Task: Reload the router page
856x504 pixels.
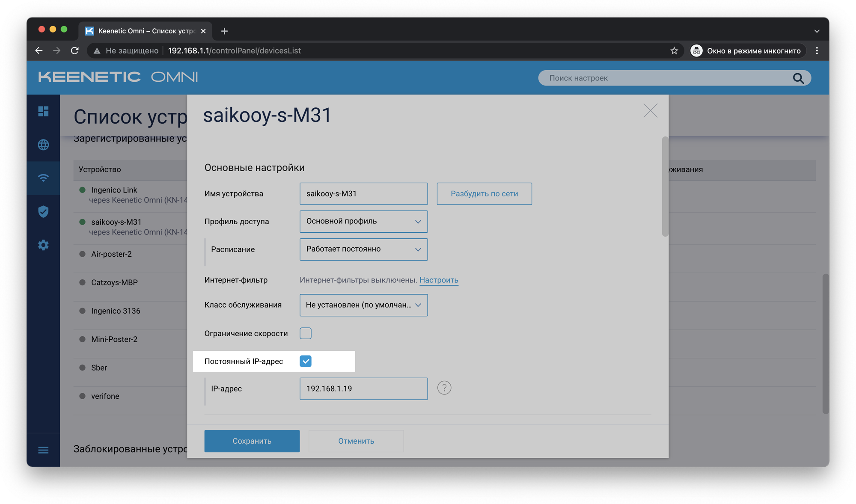Action: [x=75, y=50]
